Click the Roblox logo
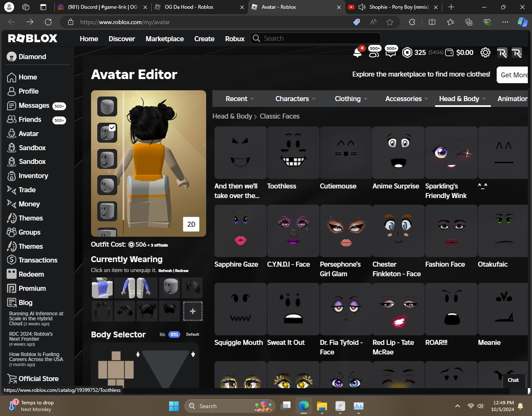This screenshot has height=416, width=532. coord(33,39)
